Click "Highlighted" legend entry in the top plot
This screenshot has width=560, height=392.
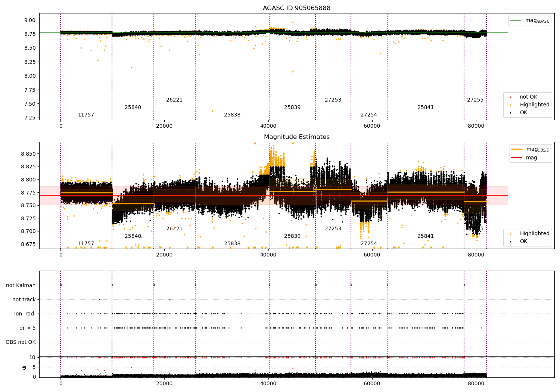[534, 105]
